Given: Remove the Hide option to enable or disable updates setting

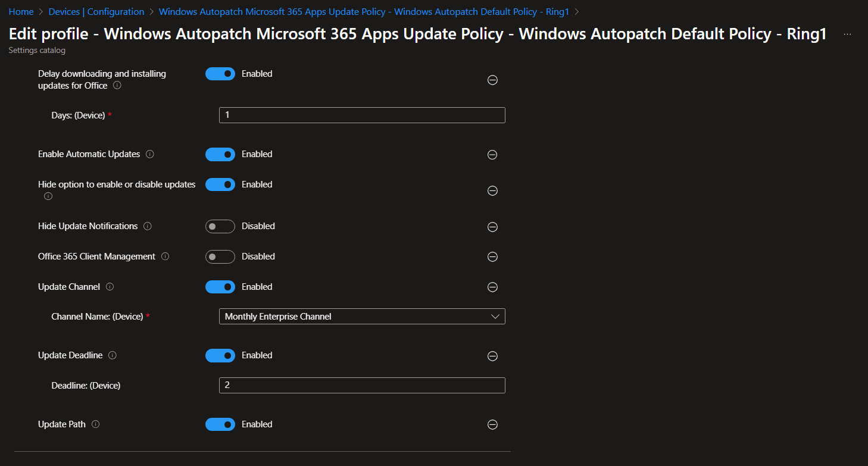Looking at the screenshot, I should click(492, 191).
